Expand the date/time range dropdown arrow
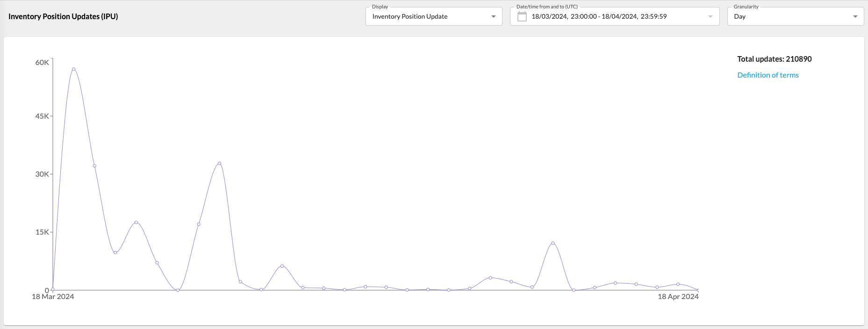Screen dimensions: 868x329 [x=710, y=17]
